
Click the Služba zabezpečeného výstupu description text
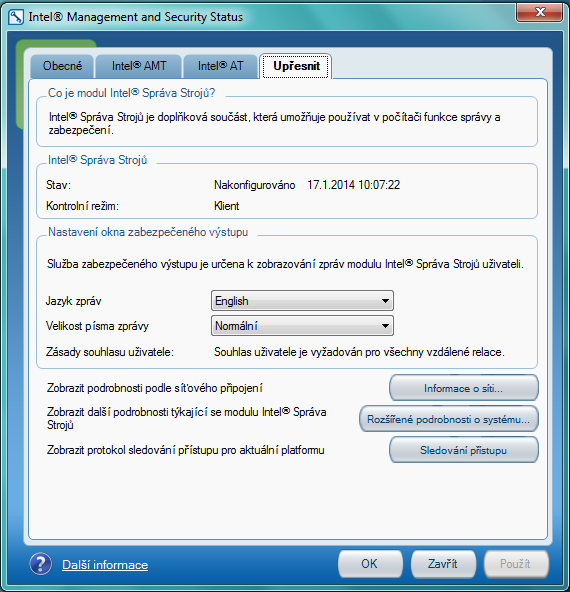click(x=285, y=264)
